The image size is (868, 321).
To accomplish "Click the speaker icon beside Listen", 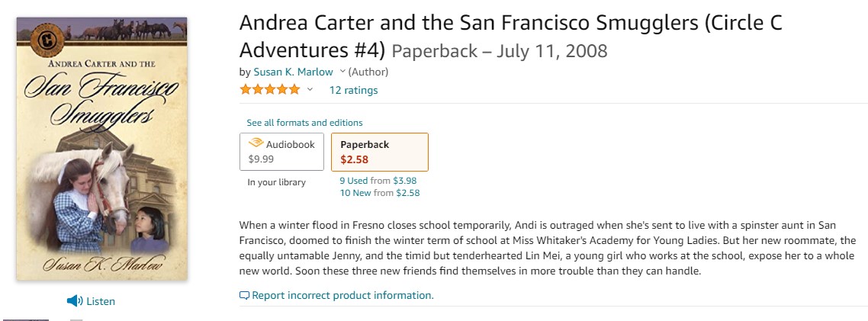I will pos(74,301).
